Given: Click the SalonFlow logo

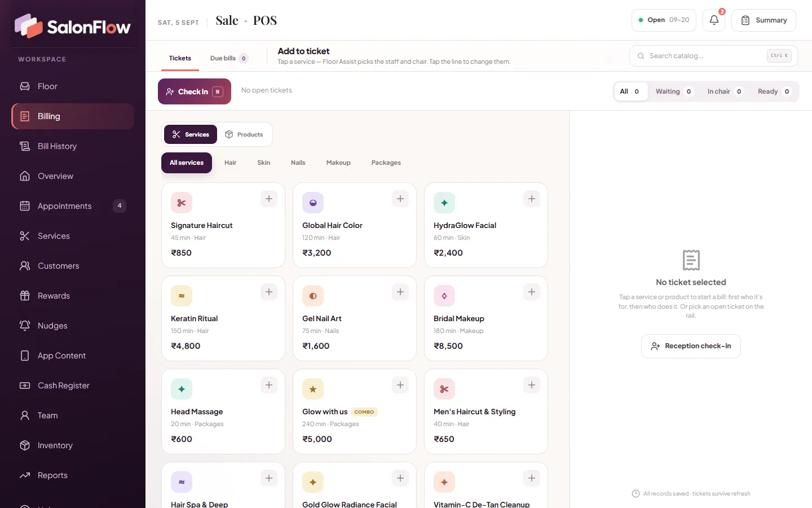Looking at the screenshot, I should (72, 26).
